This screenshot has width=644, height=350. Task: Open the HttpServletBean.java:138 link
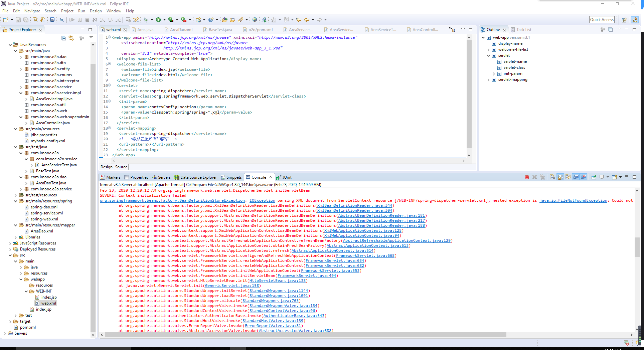[277, 281]
